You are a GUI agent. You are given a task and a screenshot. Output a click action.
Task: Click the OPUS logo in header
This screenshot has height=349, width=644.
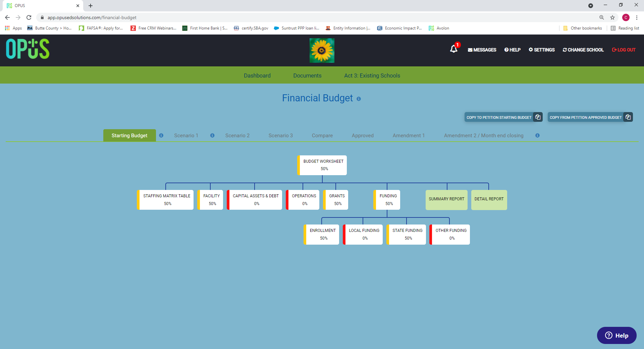pyautogui.click(x=28, y=49)
